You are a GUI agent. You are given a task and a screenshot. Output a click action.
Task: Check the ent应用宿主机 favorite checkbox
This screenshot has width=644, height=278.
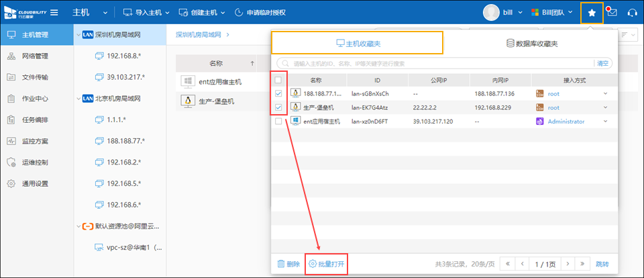[x=278, y=122]
